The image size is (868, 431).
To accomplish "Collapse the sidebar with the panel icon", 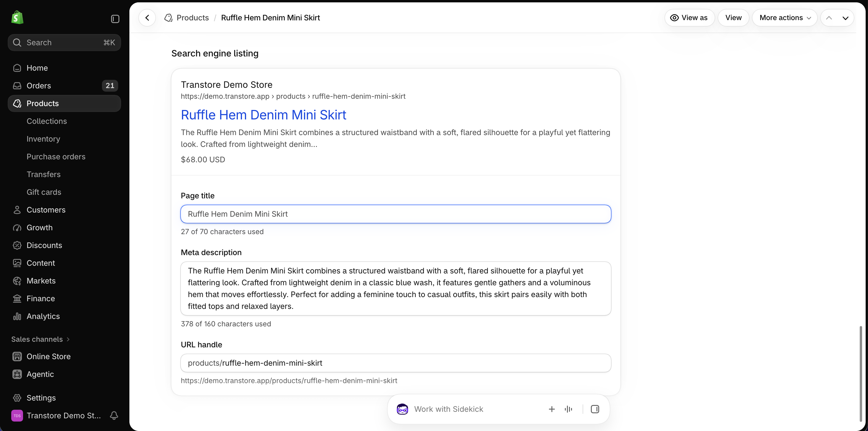I will point(115,19).
